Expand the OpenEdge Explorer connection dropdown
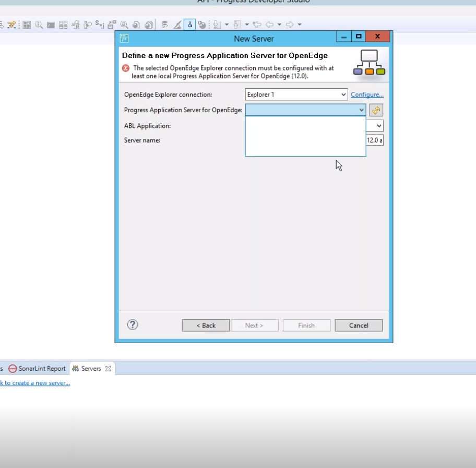The image size is (476, 468). pos(343,95)
